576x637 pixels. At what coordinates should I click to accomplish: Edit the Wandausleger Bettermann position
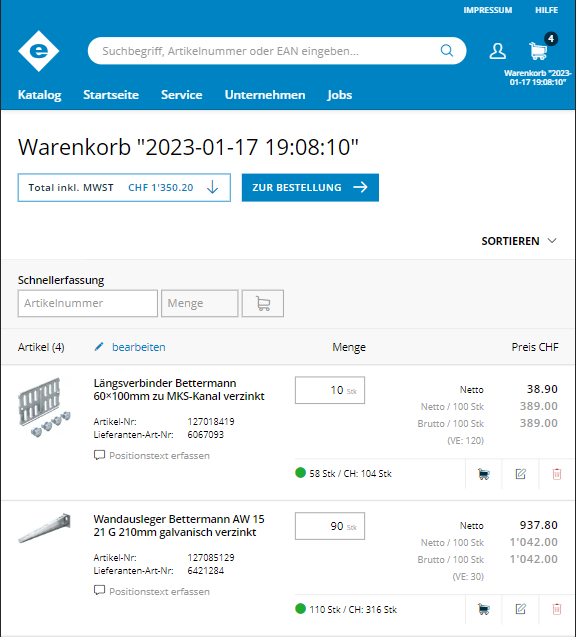pos(520,609)
